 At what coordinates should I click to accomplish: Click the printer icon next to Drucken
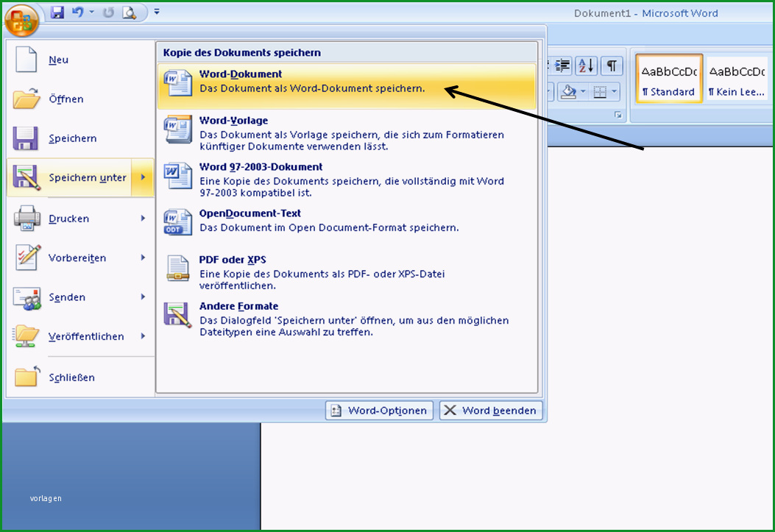click(26, 218)
